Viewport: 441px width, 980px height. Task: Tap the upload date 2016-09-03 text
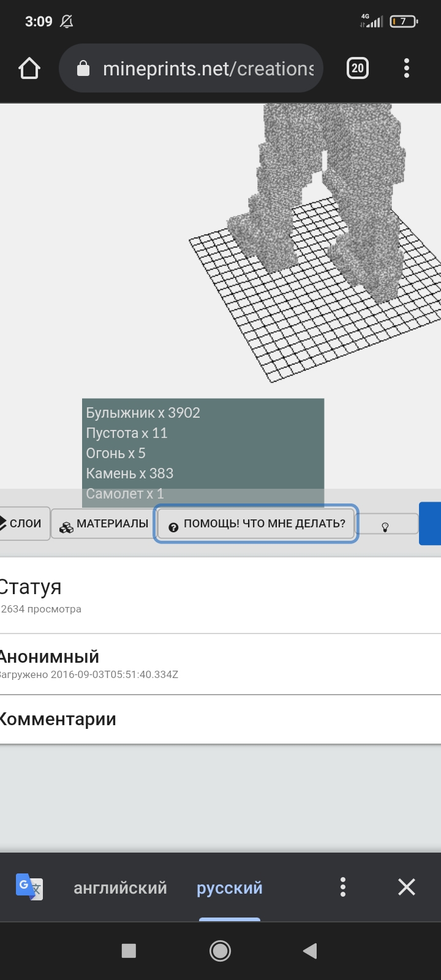[89, 674]
